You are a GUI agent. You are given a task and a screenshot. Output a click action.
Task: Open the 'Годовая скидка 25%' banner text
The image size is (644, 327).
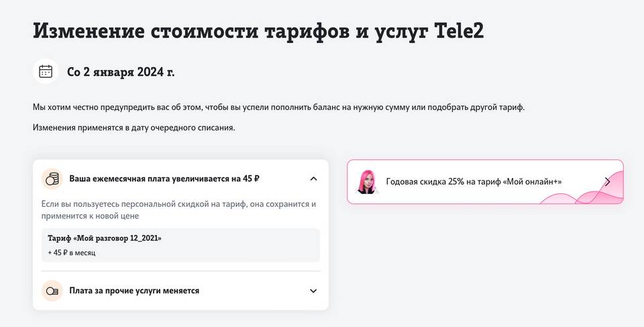474,182
